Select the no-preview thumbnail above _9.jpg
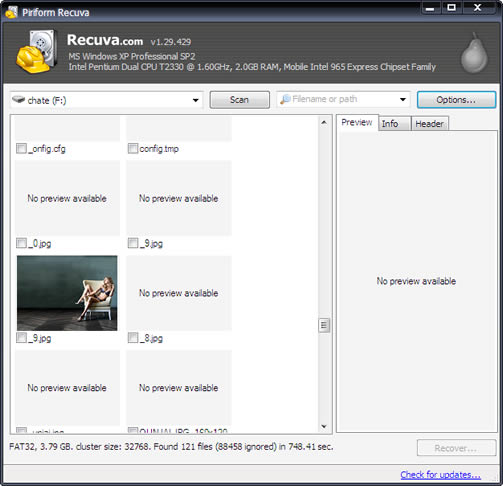 [x=179, y=198]
